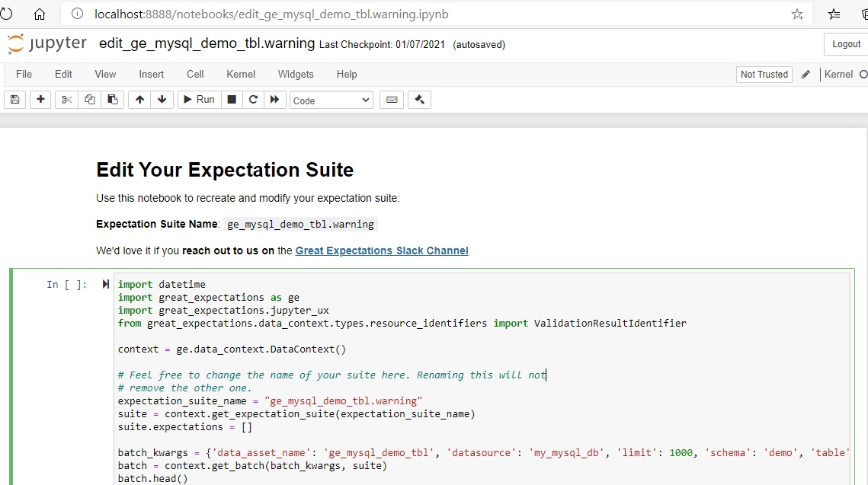Move the selected cell up with the arrow icon
Image resolution: width=868 pixels, height=485 pixels.
[139, 100]
